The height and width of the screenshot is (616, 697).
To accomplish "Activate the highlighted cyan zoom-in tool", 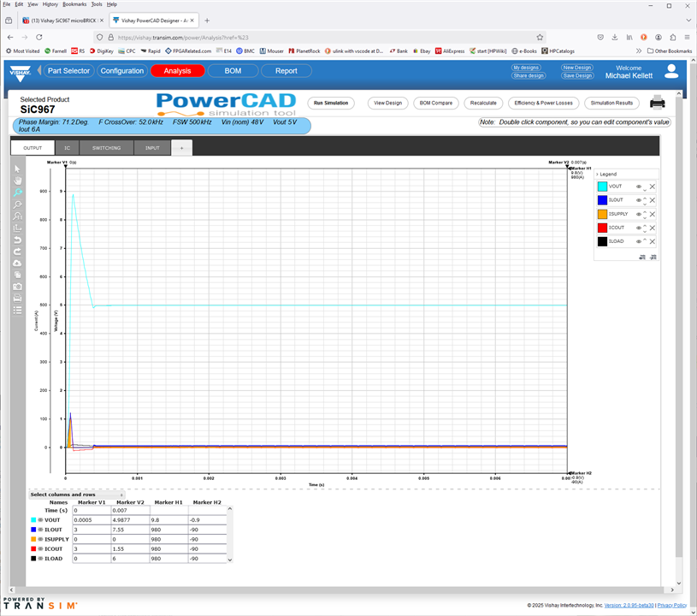I will pyautogui.click(x=17, y=192).
